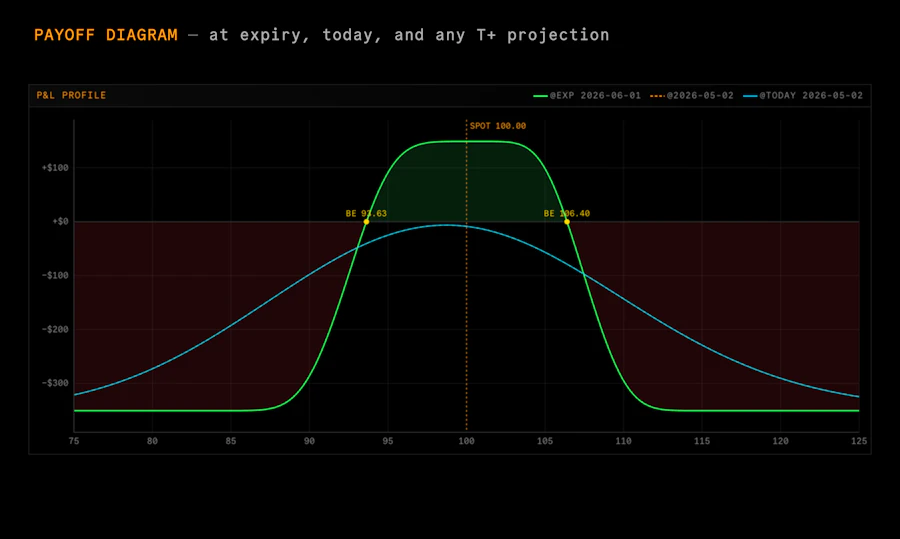
Task: Toggle the @EXP 2026-06-01 legend entry
Action: tap(587, 95)
